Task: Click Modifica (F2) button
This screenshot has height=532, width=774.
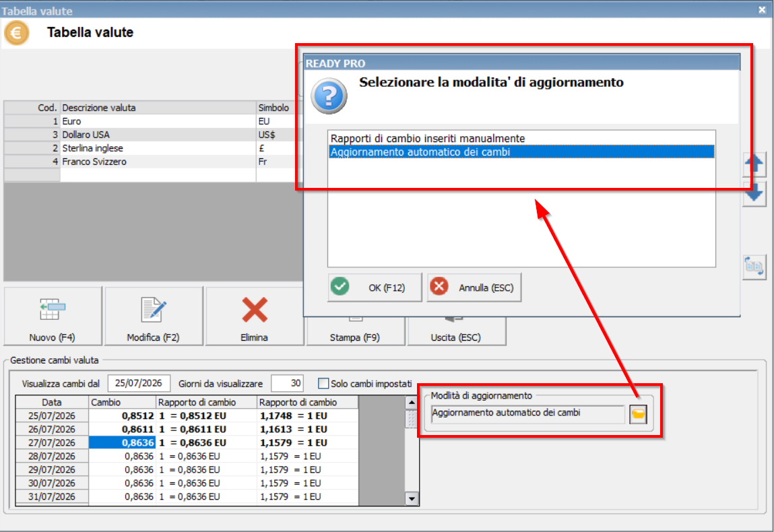Action: click(x=154, y=316)
